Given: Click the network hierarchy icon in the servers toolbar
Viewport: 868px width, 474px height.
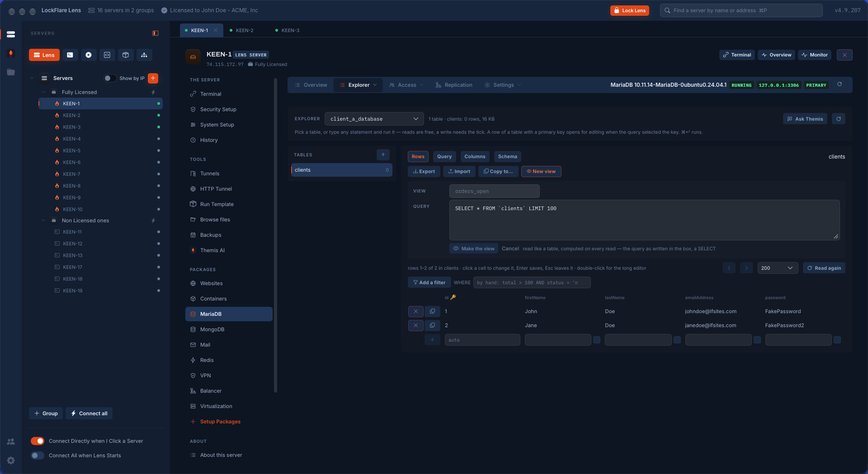Looking at the screenshot, I should tap(144, 55).
